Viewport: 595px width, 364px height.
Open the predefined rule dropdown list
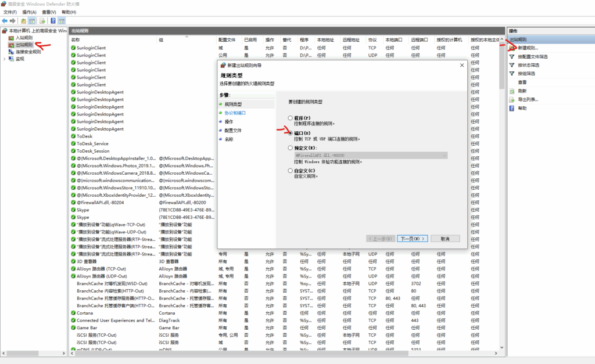[x=445, y=156]
